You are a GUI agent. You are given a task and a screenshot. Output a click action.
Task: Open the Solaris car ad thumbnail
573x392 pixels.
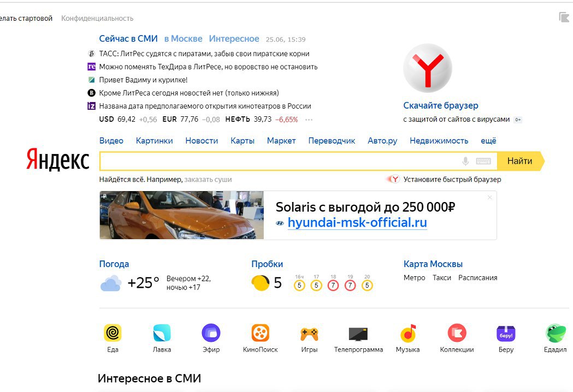(x=181, y=215)
